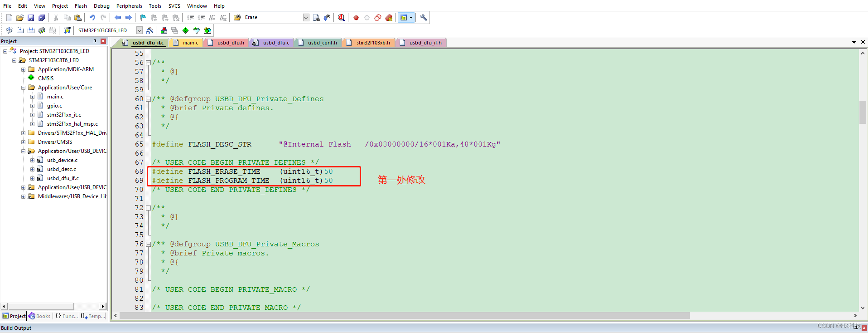Select stm32f1xx_it.c in project tree

point(64,115)
